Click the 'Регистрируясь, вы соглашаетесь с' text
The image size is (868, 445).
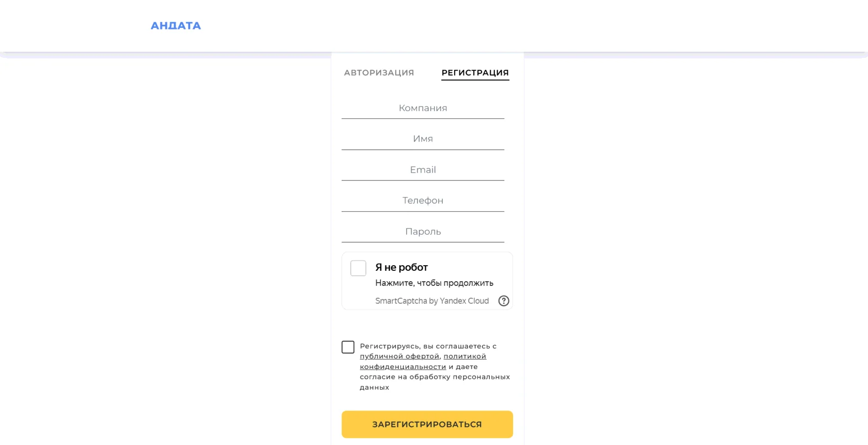click(428, 346)
